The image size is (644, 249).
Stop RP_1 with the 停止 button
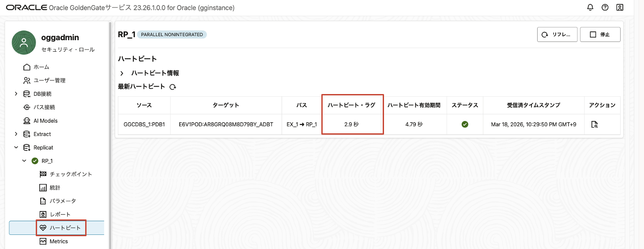click(x=600, y=34)
